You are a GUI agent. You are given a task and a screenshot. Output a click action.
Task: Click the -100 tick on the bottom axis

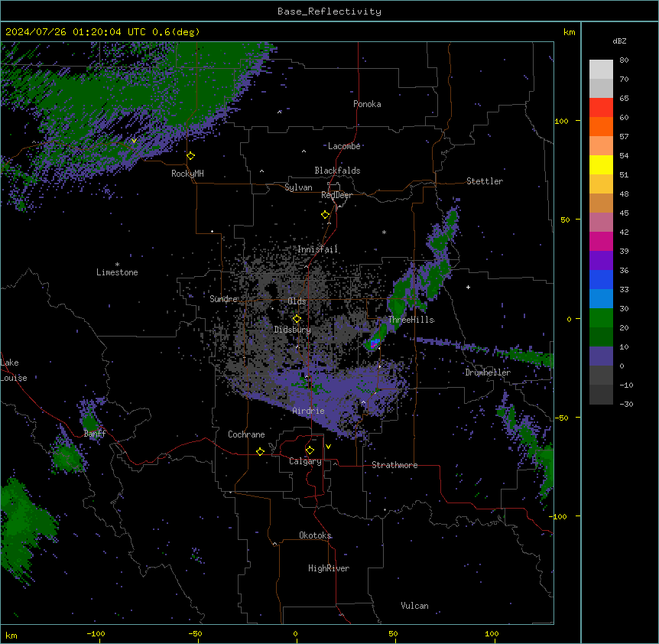click(x=96, y=633)
